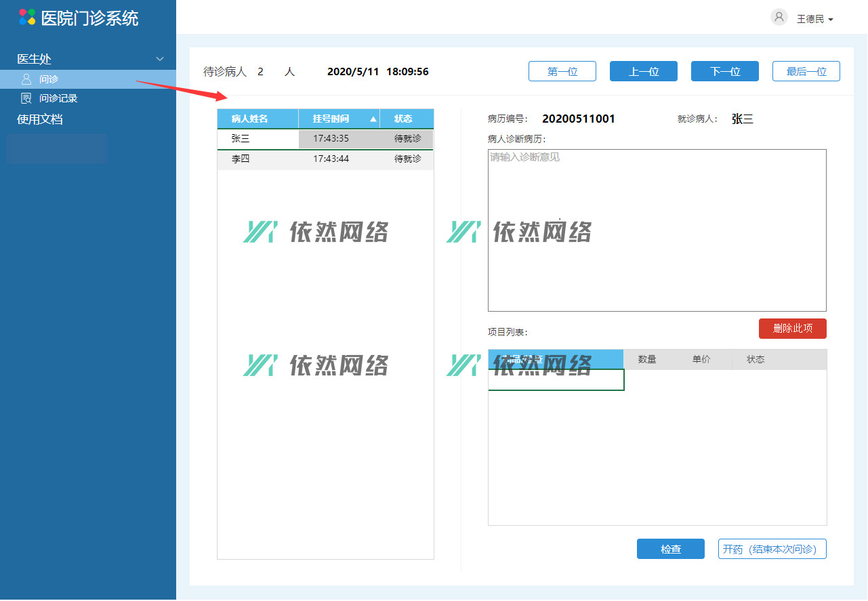The height and width of the screenshot is (601, 868).
Task: Click the 检查 button
Action: 670,549
